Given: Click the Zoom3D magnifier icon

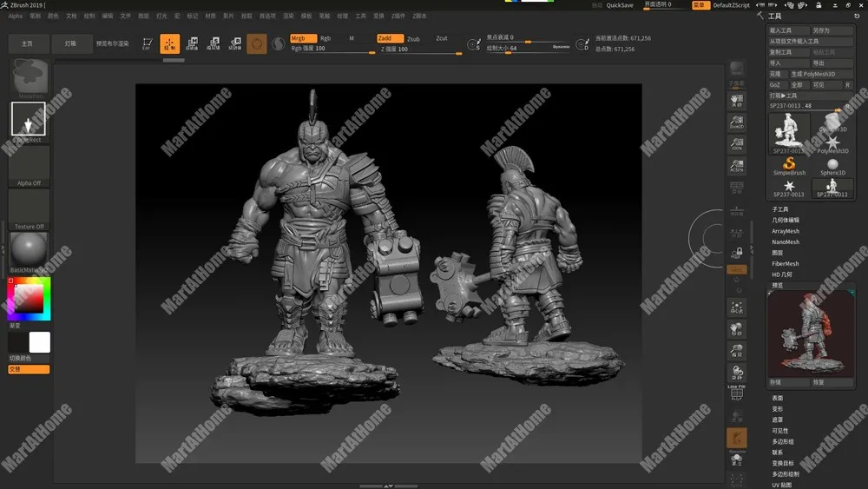Looking at the screenshot, I should (736, 351).
